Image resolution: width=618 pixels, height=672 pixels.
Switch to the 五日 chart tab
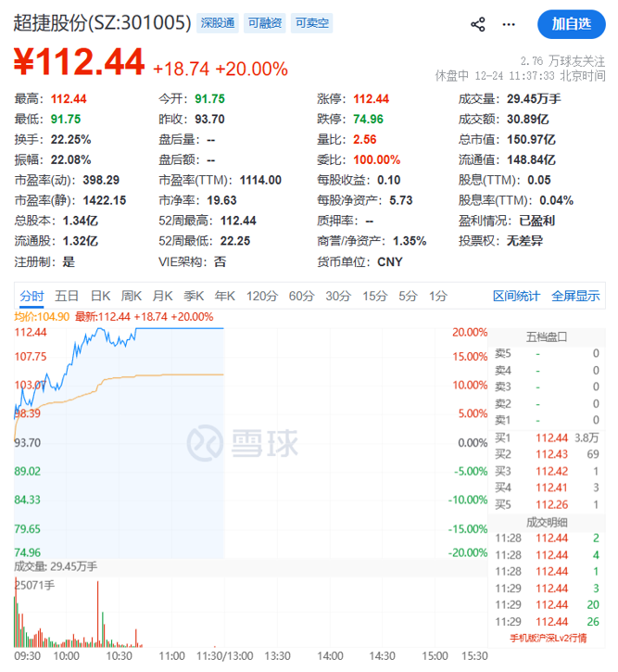(67, 296)
